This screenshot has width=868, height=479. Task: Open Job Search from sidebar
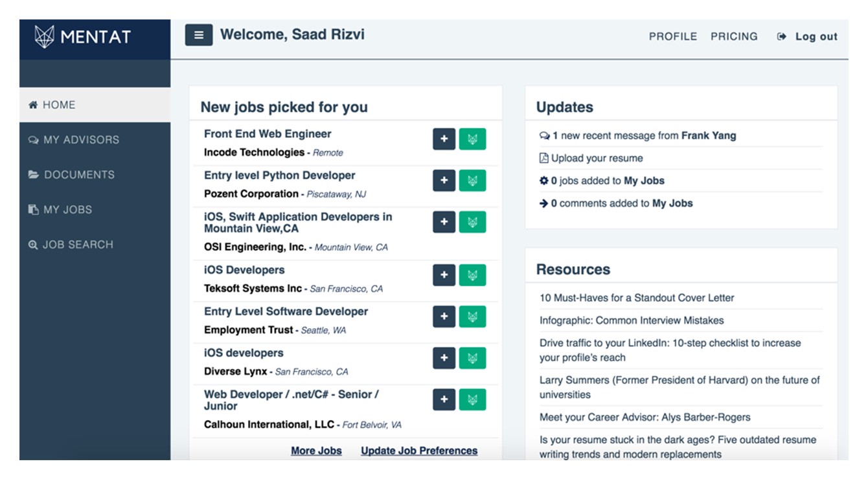pyautogui.click(x=78, y=245)
